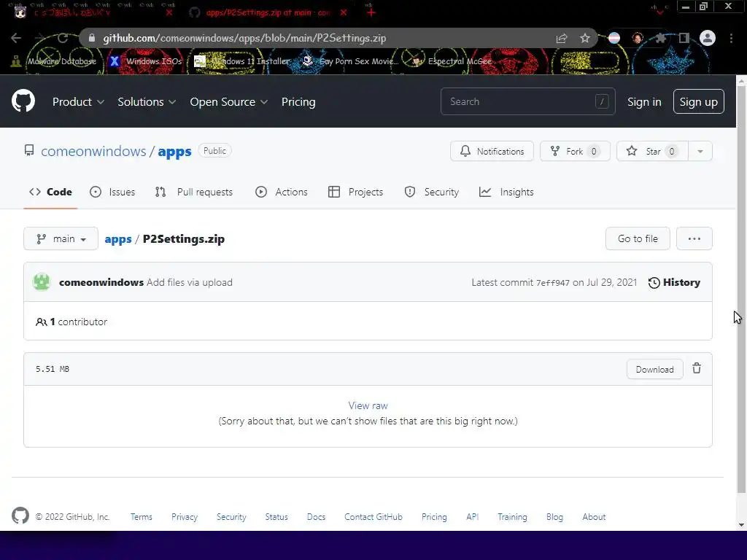Open the browser extensions puzzle icon
The width and height of the screenshot is (747, 560).
tap(661, 38)
